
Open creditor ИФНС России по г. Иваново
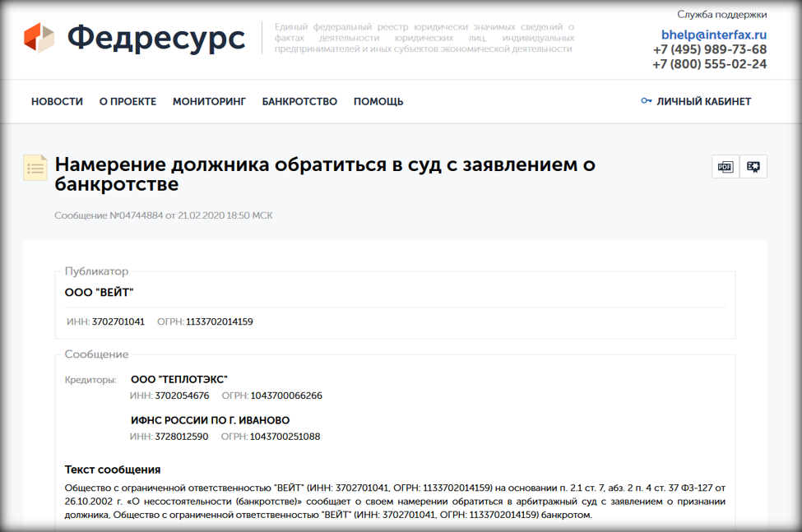pyautogui.click(x=210, y=420)
